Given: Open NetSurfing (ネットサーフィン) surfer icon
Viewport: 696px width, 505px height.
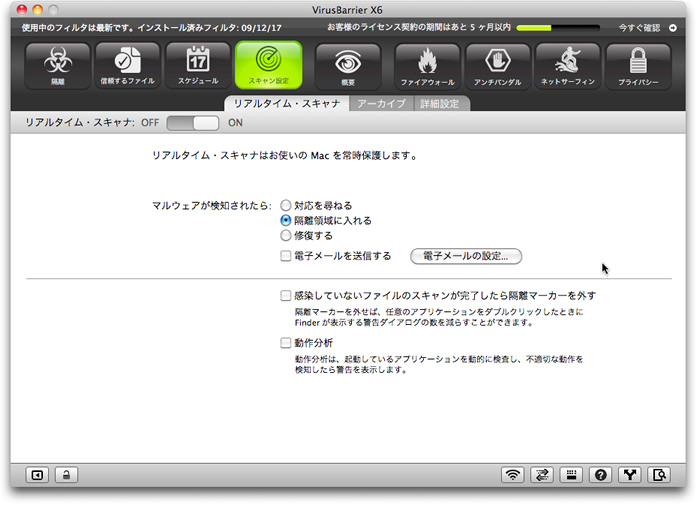Looking at the screenshot, I should [x=568, y=67].
